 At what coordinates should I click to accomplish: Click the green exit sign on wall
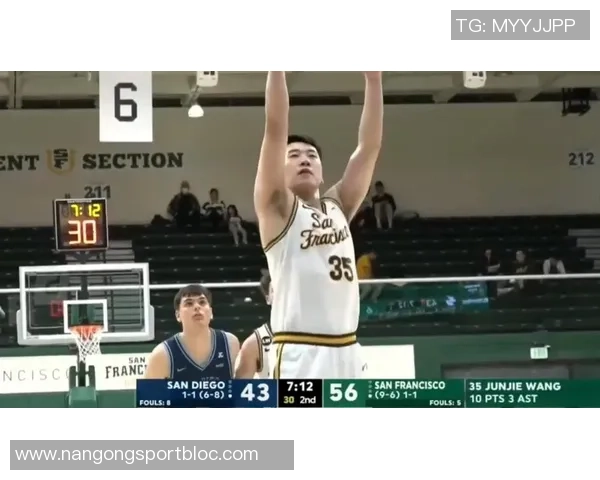pos(540,353)
